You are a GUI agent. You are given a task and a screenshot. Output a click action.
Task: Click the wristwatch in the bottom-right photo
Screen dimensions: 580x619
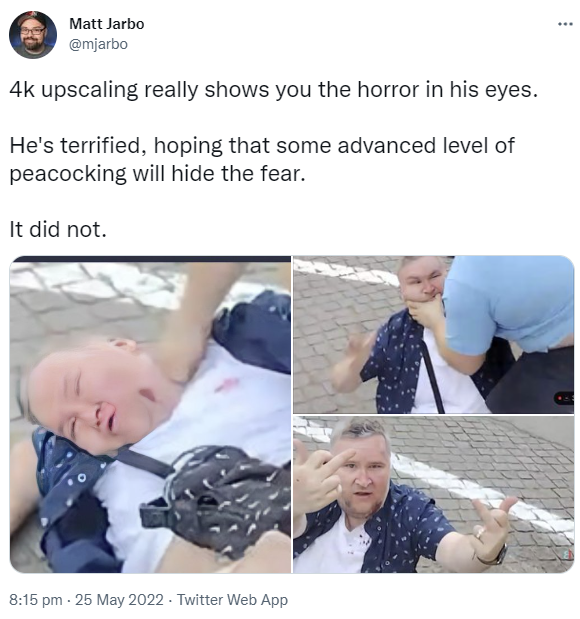(497, 556)
